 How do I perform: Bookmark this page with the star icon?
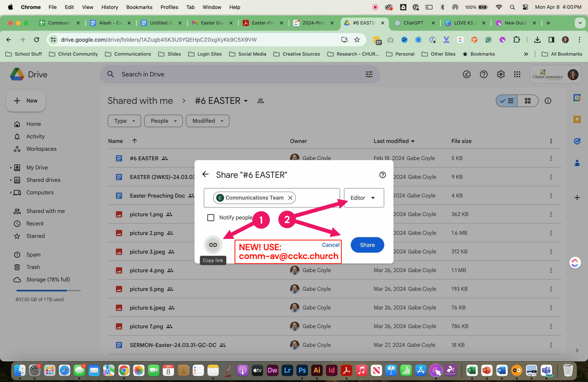click(x=357, y=39)
